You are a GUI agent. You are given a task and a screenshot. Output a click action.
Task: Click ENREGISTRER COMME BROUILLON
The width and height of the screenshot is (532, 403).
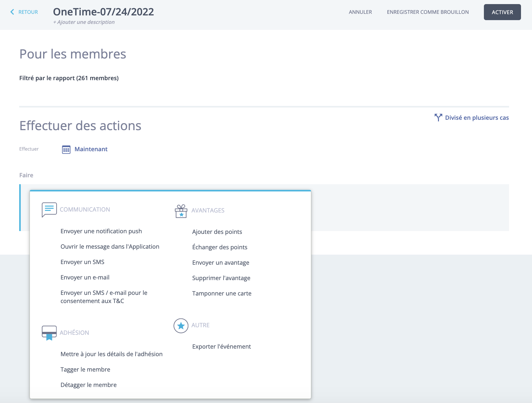(428, 12)
